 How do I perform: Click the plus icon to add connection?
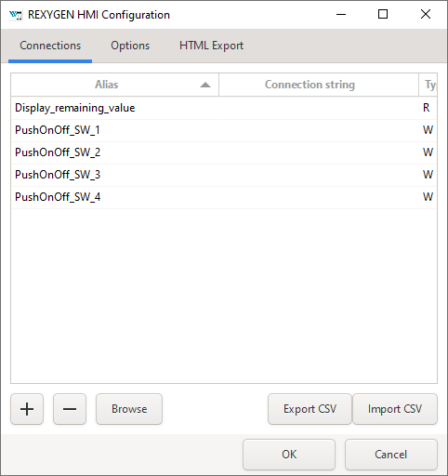click(x=27, y=409)
